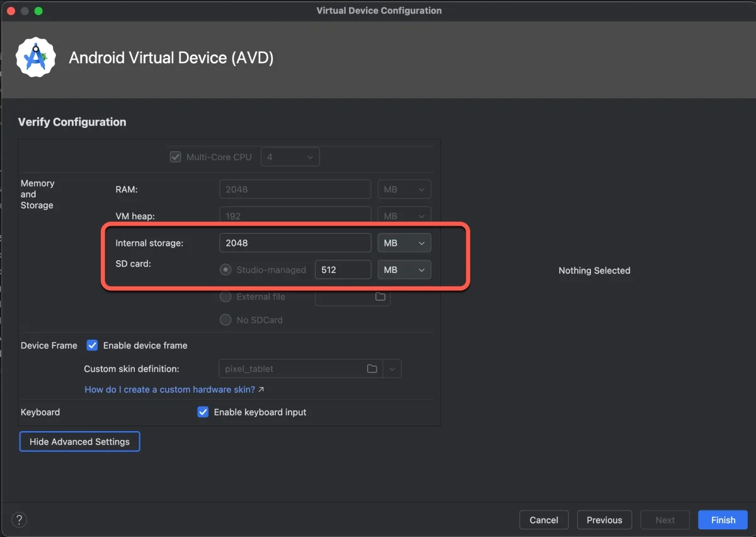Select the Studio-managed SD card radio

(226, 270)
